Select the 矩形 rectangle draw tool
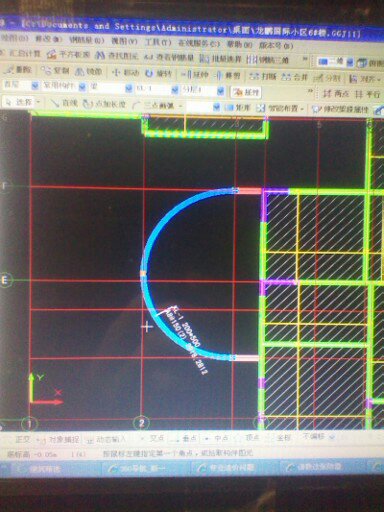 click(238, 107)
